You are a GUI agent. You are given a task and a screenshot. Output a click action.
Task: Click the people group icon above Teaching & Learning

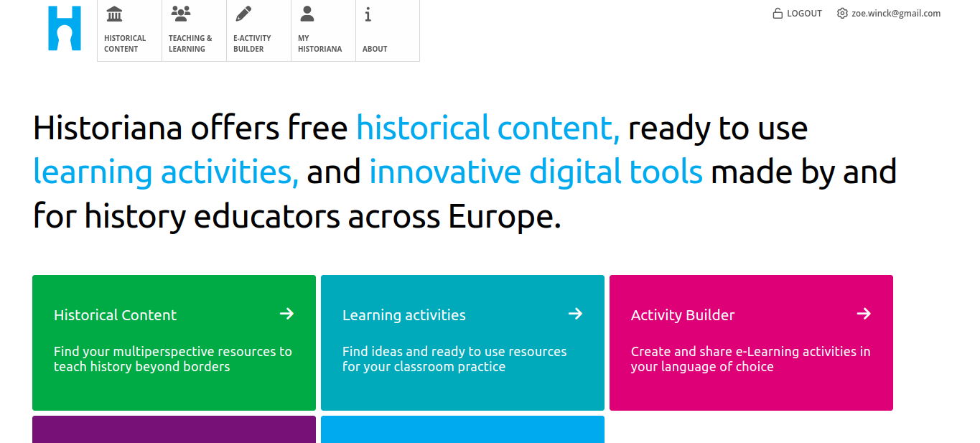[181, 13]
